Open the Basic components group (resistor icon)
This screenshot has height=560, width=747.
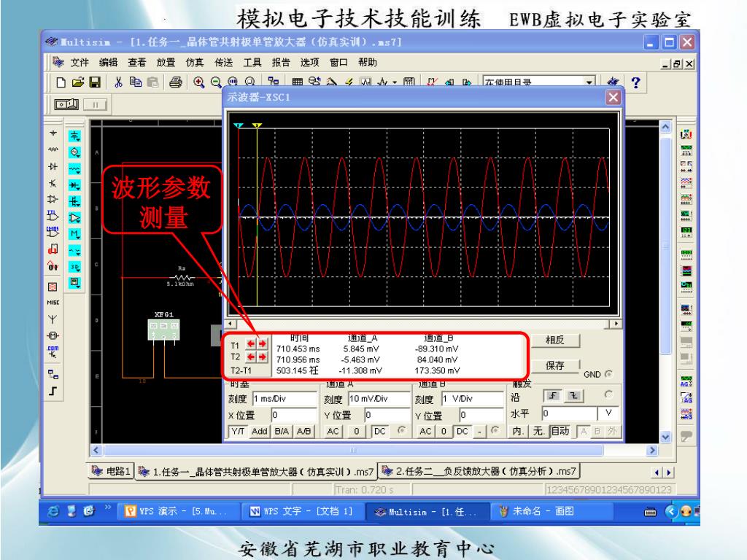[x=53, y=149]
